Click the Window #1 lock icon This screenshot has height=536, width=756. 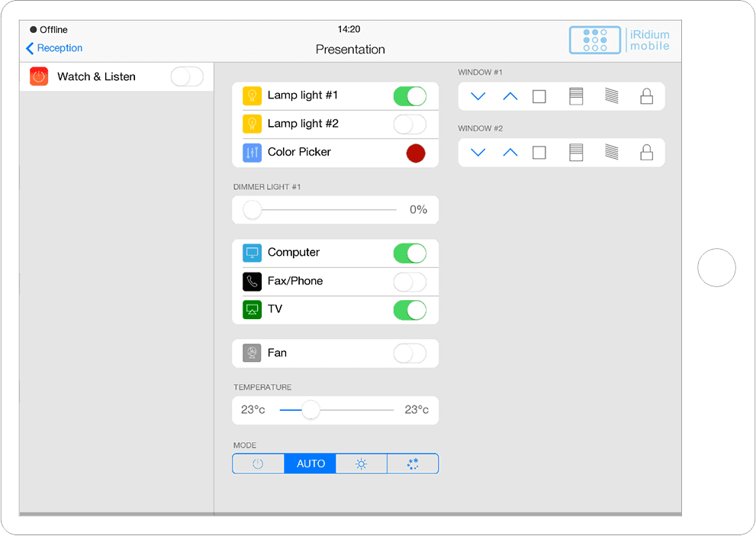646,96
